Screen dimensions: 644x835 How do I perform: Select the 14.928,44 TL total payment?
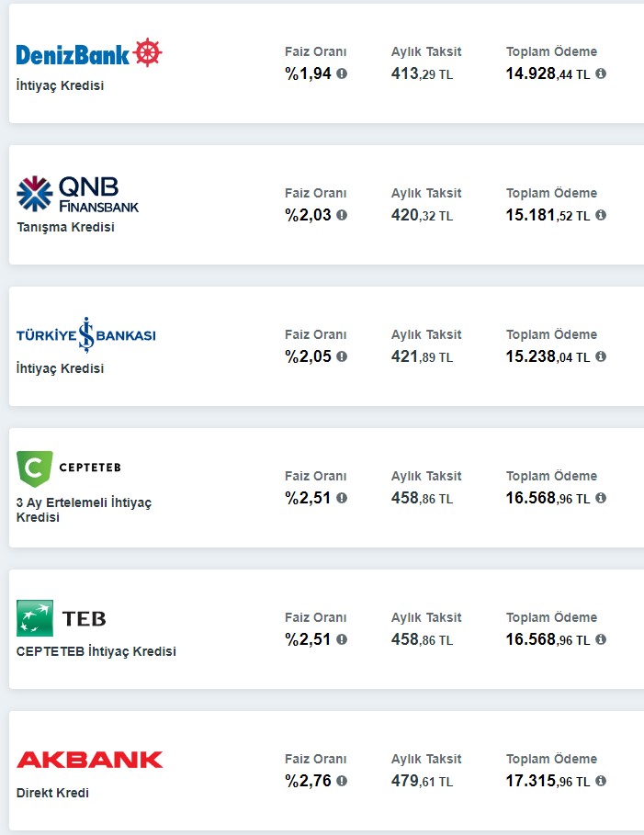(x=548, y=73)
